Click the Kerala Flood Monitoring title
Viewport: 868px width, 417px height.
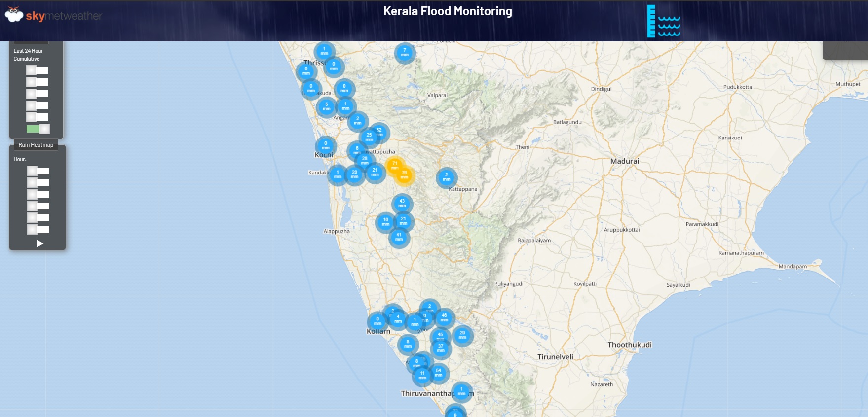[448, 11]
